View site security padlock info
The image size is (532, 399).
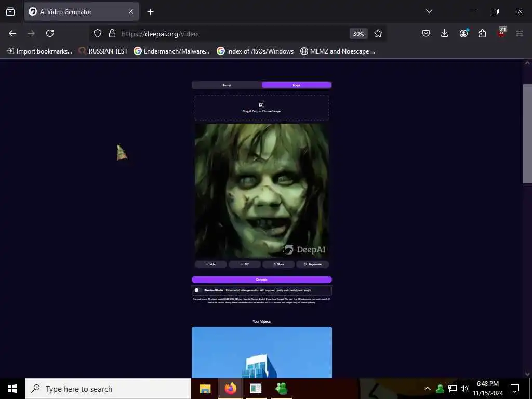[112, 33]
